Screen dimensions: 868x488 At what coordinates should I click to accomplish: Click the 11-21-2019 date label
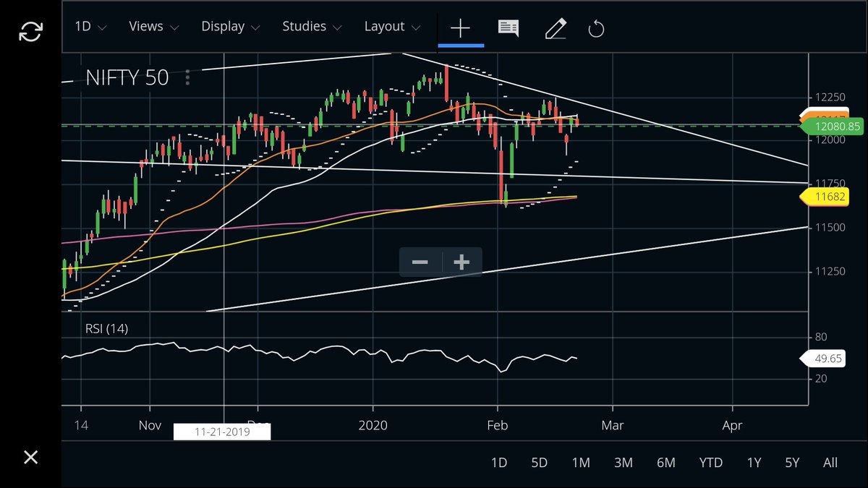[x=222, y=432]
